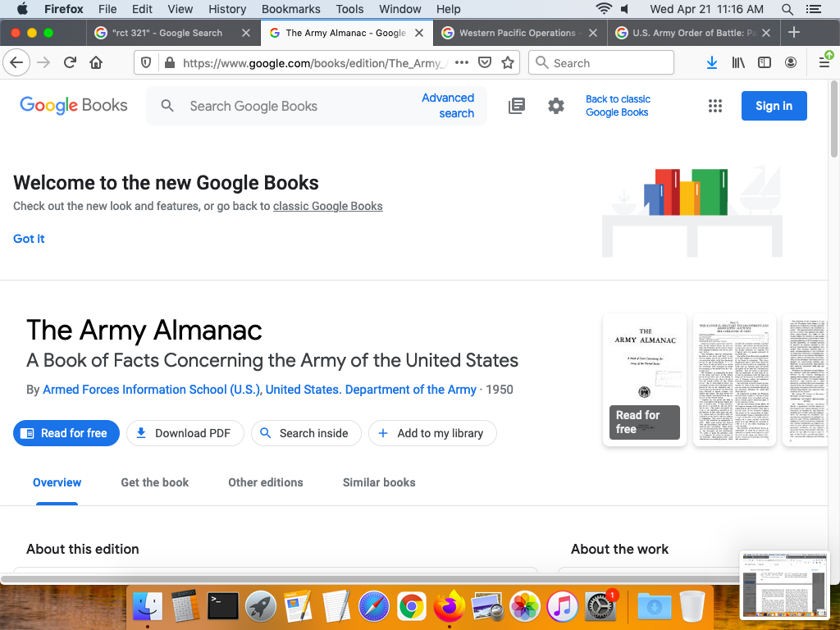The height and width of the screenshot is (630, 840).
Task: Open the Army Almanac cover thumbnail
Action: [x=645, y=379]
